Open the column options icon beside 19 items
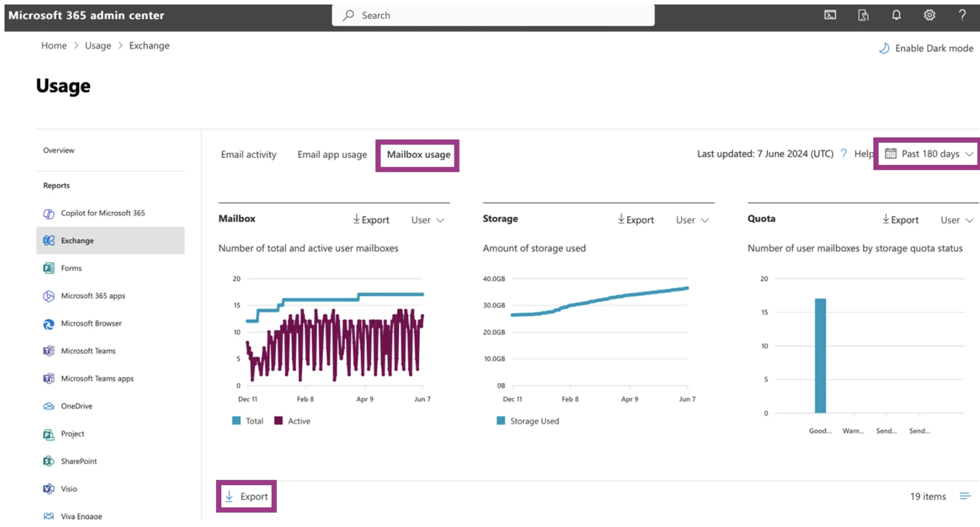This screenshot has width=980, height=527. pos(965,496)
